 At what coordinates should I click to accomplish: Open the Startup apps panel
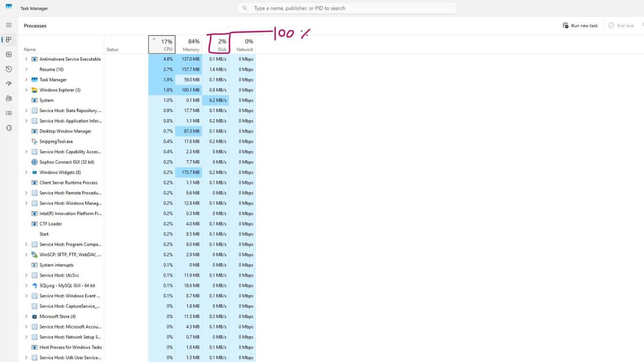[9, 83]
